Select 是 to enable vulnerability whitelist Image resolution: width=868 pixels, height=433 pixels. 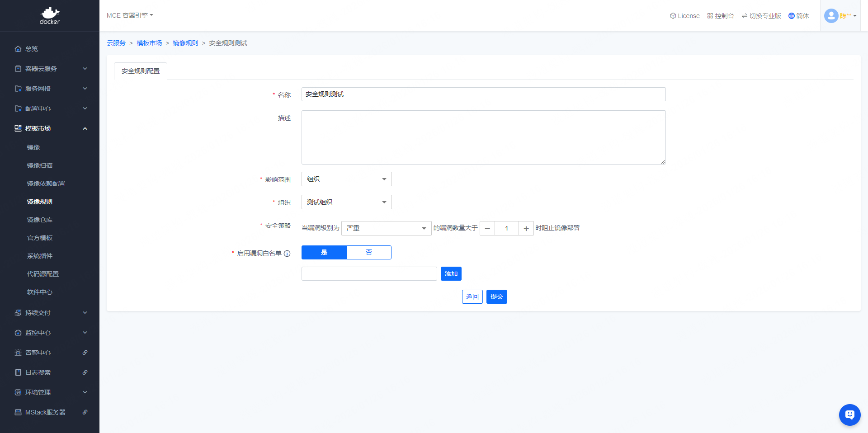[324, 252]
